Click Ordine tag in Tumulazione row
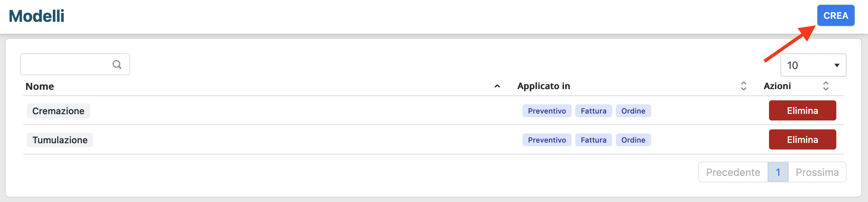The height and width of the screenshot is (202, 868). click(x=633, y=140)
